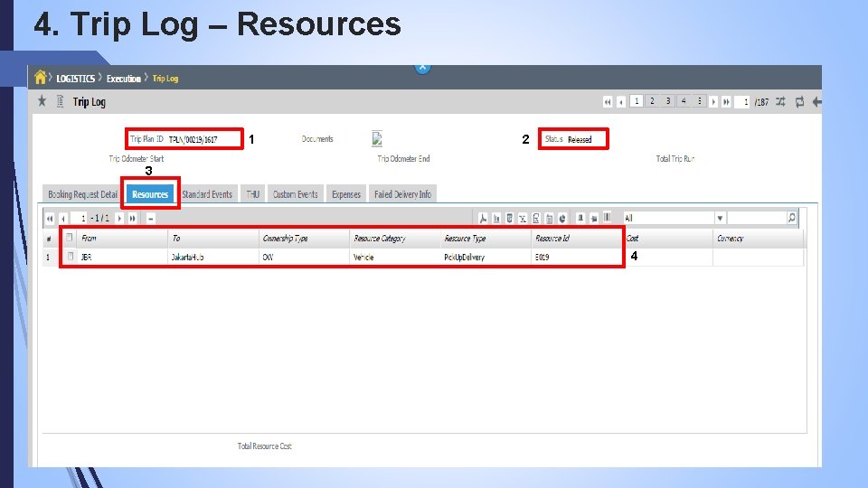The width and height of the screenshot is (868, 488).
Task: Run search with magnifier icon in grid
Action: click(x=792, y=218)
